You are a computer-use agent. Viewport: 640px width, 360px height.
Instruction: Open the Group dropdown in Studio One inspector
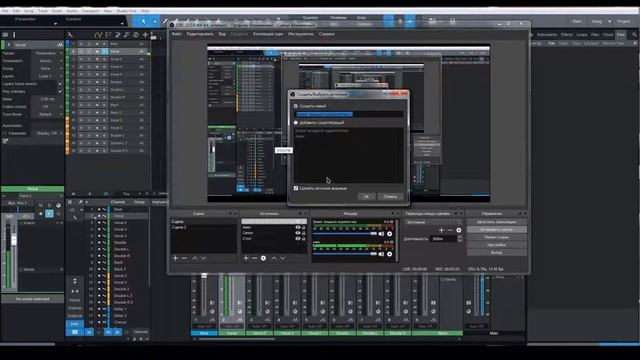48,69
